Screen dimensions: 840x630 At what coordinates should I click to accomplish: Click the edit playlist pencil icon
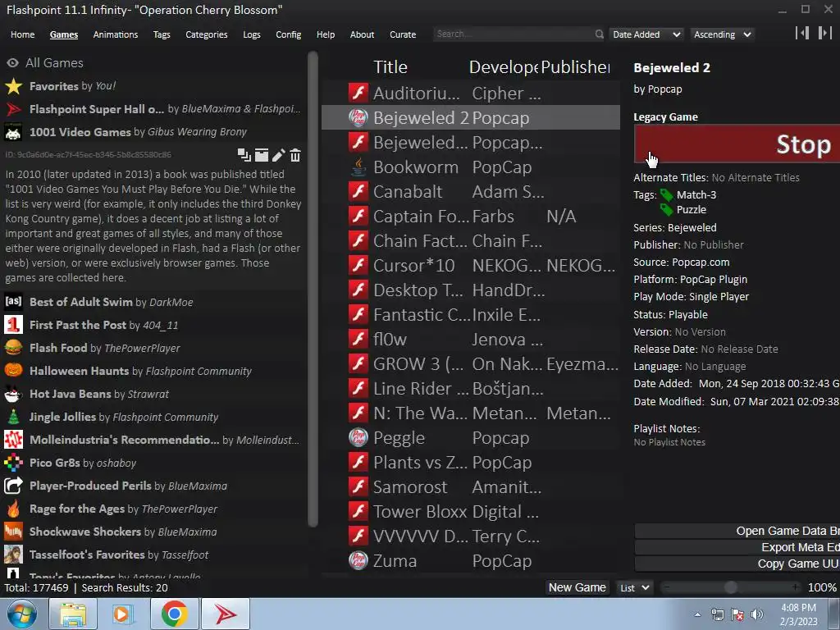tap(279, 155)
